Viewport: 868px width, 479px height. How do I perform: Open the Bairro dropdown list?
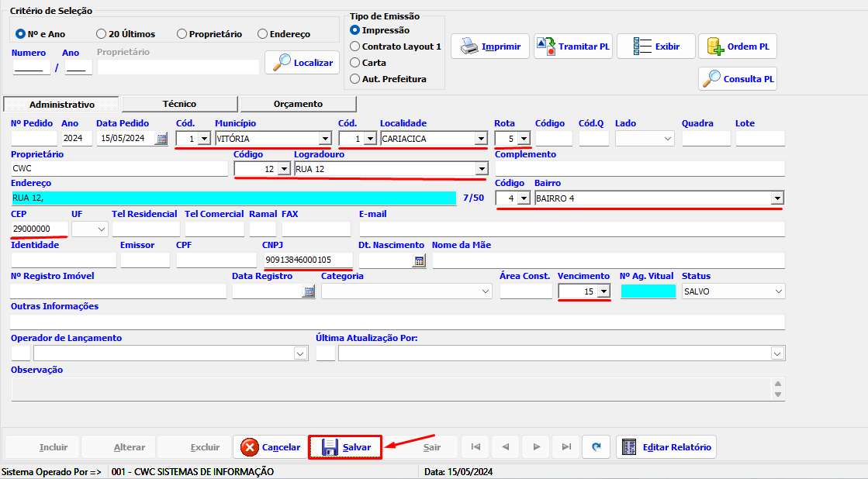776,198
